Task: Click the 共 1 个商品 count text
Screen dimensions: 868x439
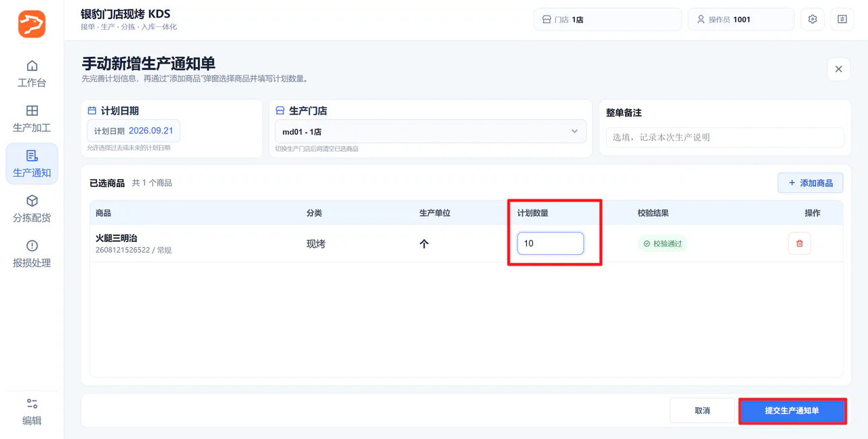Action: [152, 183]
